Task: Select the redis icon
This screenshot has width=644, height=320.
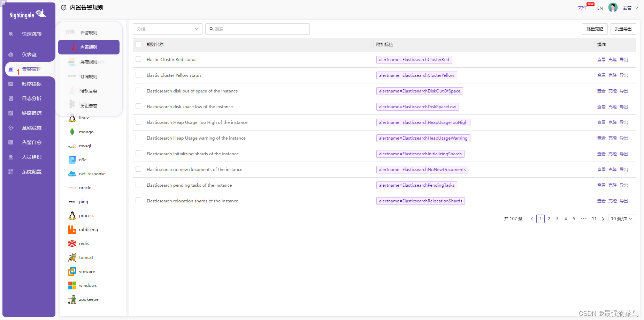Action: [72, 244]
